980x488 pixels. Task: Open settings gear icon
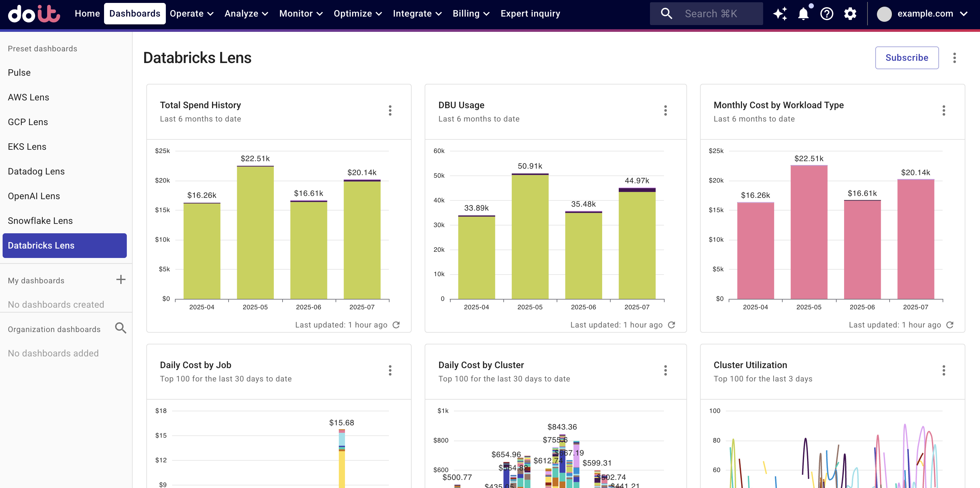point(850,14)
